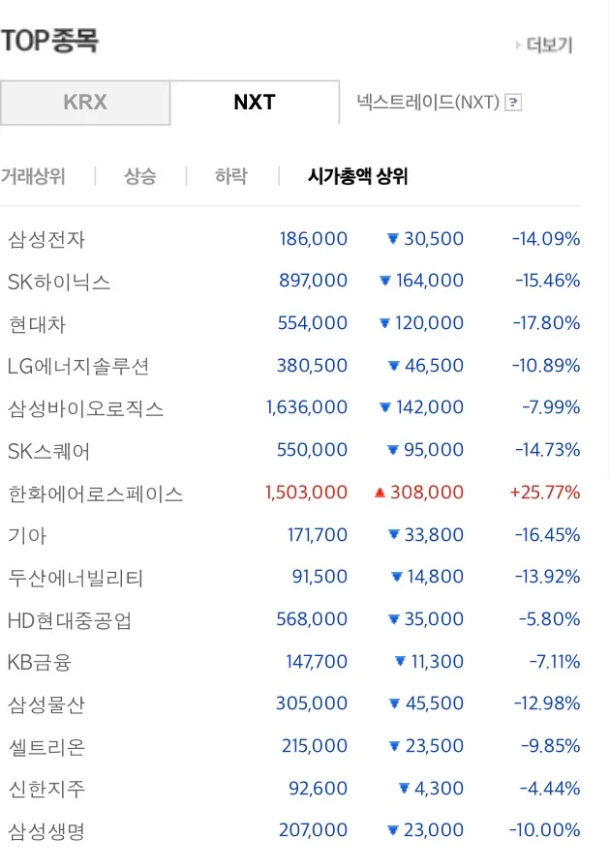Viewport: 609px width, 868px height.
Task: Open the 삼성전자 stock
Action: (x=46, y=240)
